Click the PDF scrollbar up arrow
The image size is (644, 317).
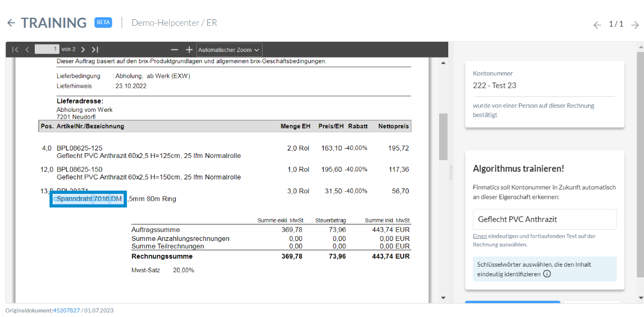point(443,63)
